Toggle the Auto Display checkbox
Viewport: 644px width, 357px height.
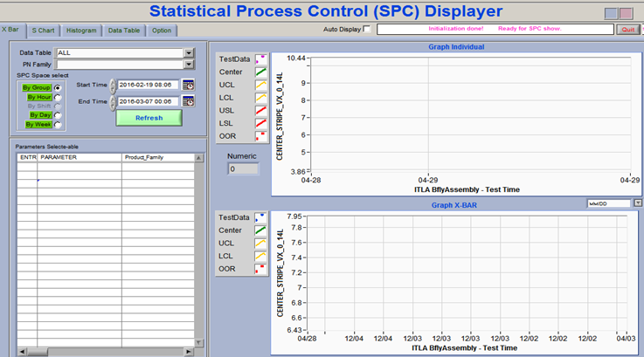[x=367, y=29]
